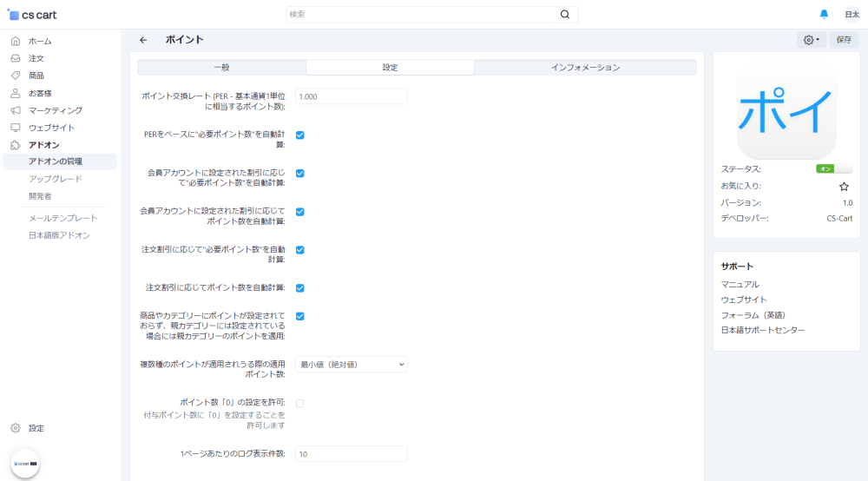868x481 pixels.
Task: Click the ホーム house icon in the sidebar
Action: tap(16, 41)
